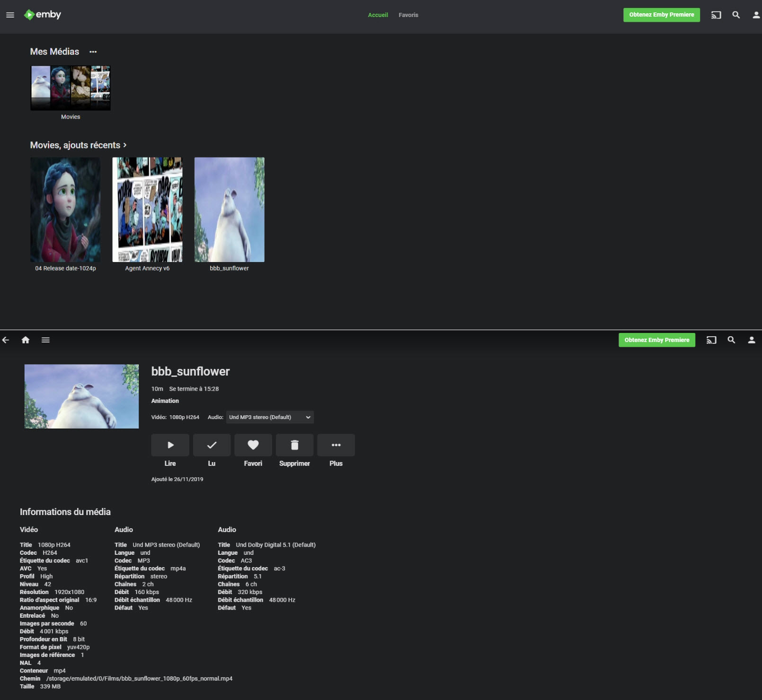The image size is (762, 700).
Task: Click the Se termine à 15:28 text
Action: (x=194, y=389)
